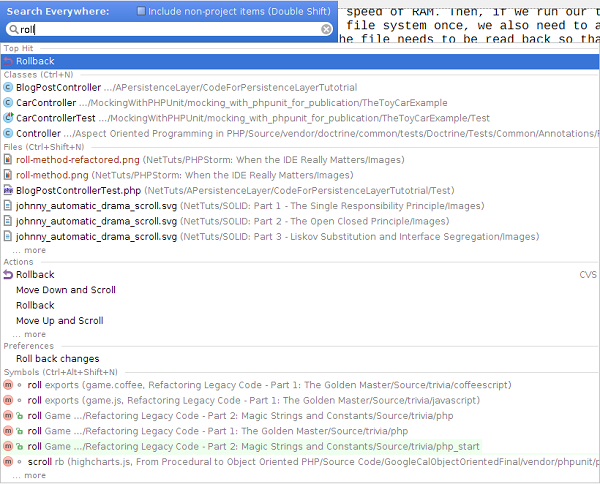Viewport: 600px width, 484px height.
Task: Click method icon for php_start roll
Action: 8,446
